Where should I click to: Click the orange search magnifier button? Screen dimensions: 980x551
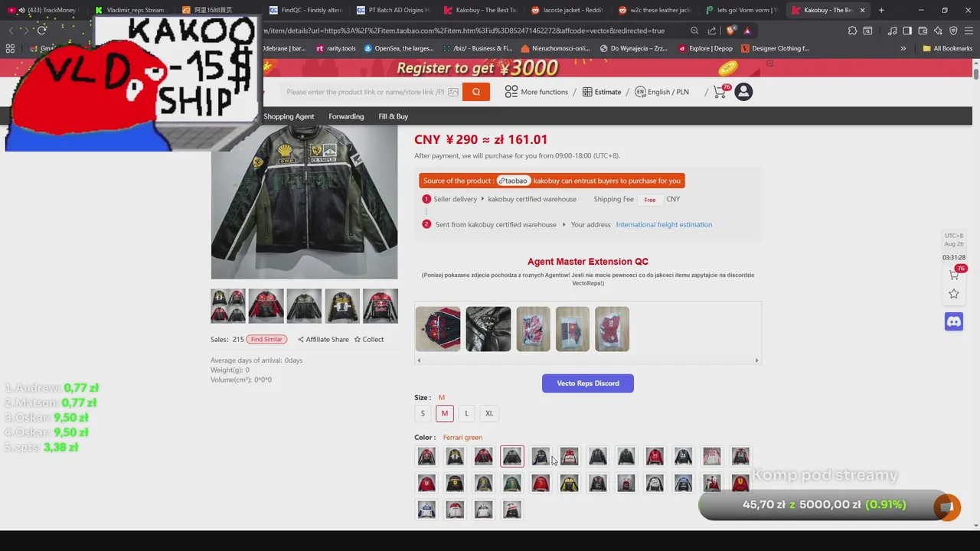click(x=475, y=92)
